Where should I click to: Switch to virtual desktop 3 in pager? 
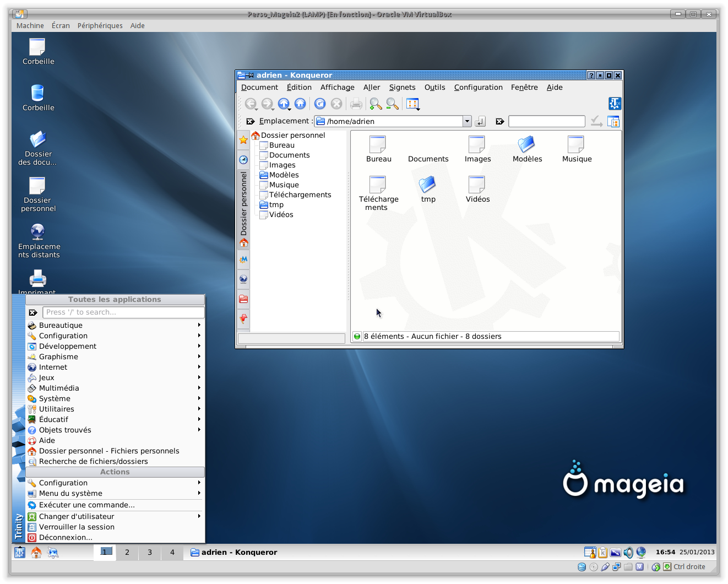[150, 553]
